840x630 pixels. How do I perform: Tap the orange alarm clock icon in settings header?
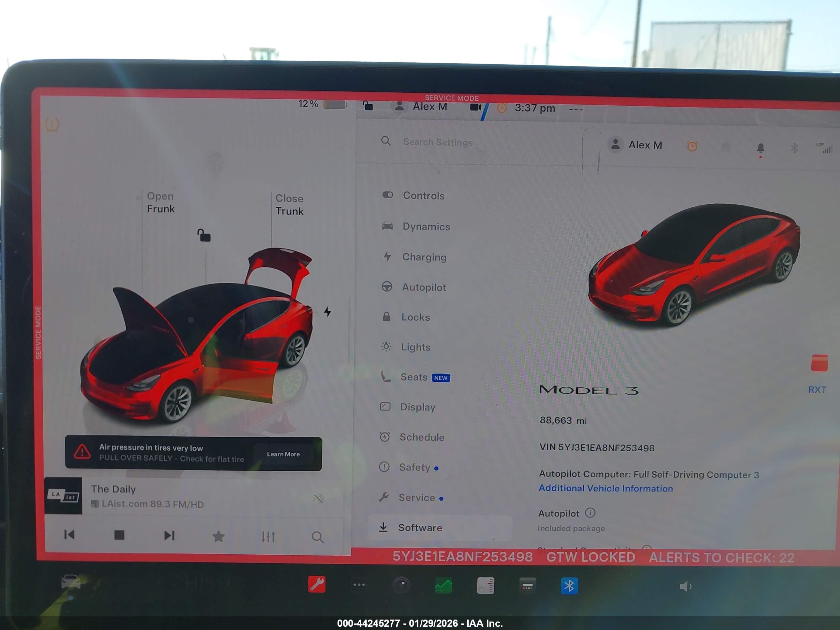692,146
